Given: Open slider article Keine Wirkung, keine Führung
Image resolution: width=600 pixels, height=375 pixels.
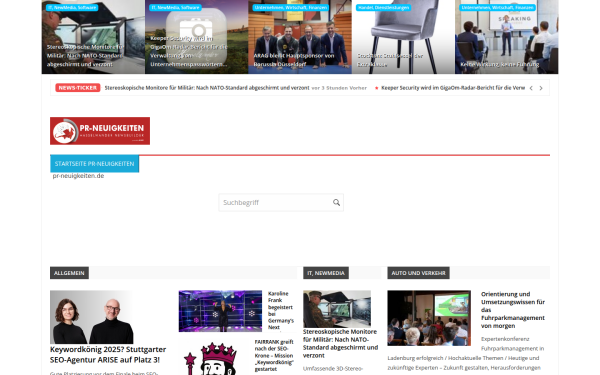Looking at the screenshot, I should tap(500, 64).
